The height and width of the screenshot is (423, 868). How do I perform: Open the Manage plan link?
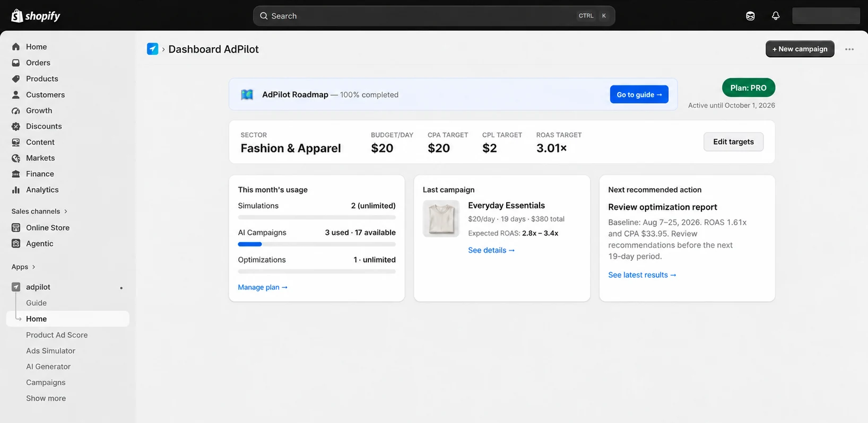(x=263, y=287)
